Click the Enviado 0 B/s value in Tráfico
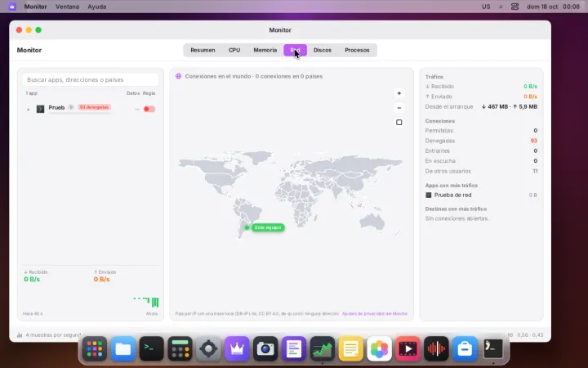Image resolution: width=588 pixels, height=368 pixels. (x=530, y=96)
